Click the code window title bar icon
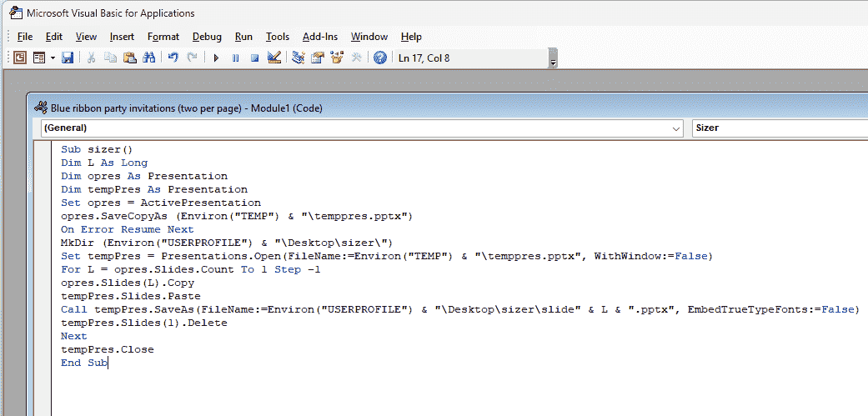Image resolution: width=868 pixels, height=416 pixels. coord(40,108)
